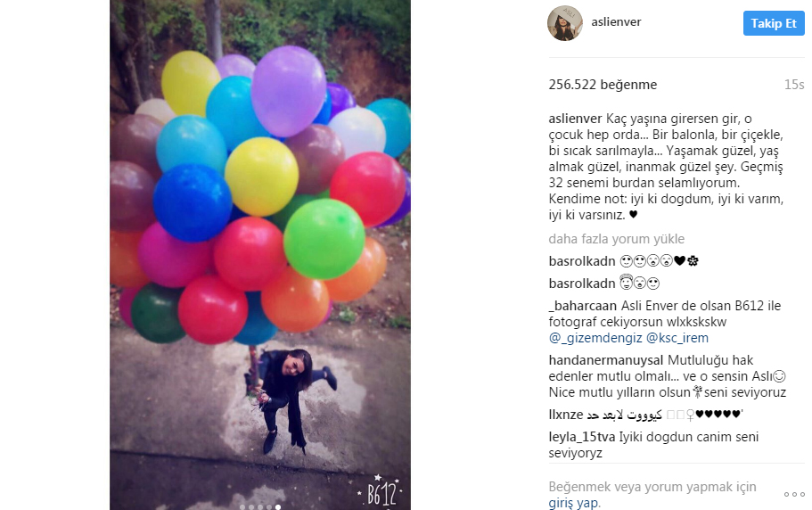Open the @ksc_irem mention link

pos(677,338)
